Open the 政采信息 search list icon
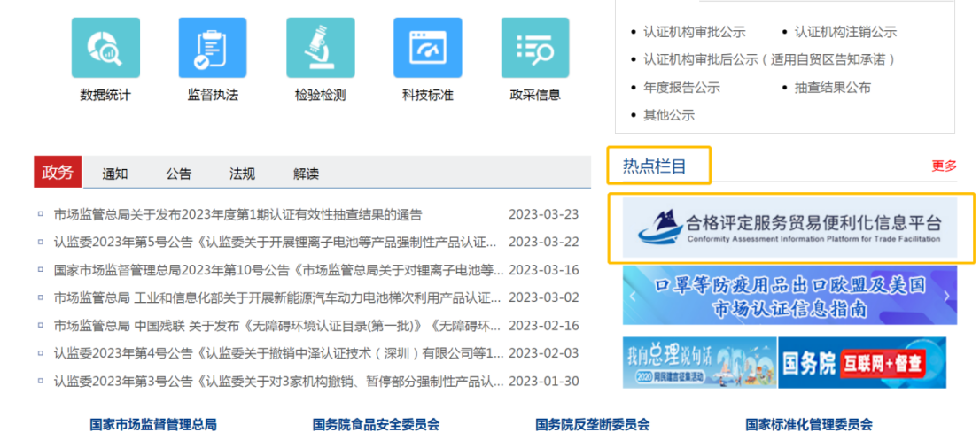 (535, 48)
